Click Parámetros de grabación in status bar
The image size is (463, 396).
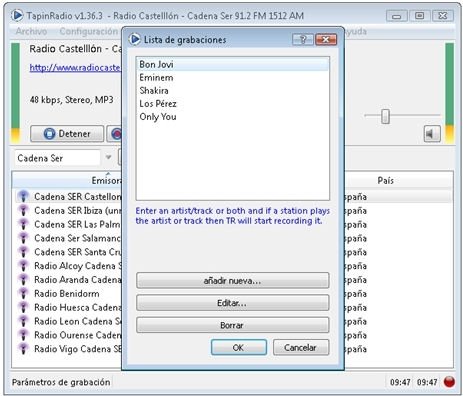click(x=61, y=382)
